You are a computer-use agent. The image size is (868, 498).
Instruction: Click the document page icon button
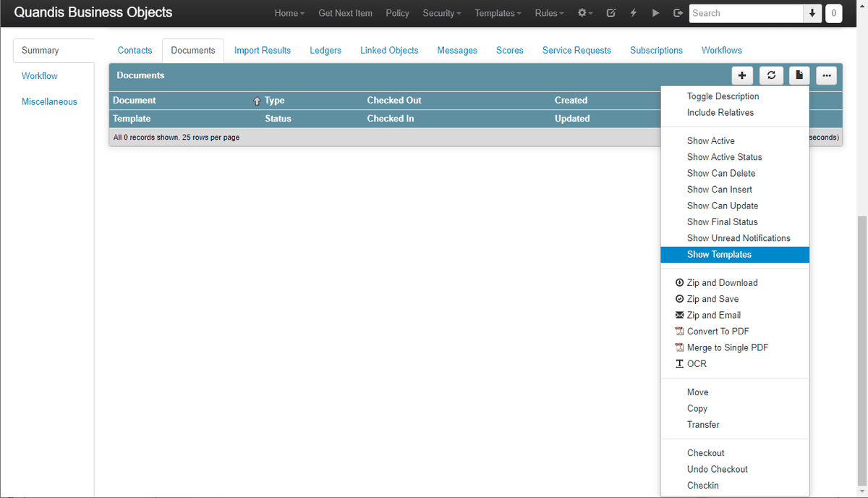click(x=799, y=75)
